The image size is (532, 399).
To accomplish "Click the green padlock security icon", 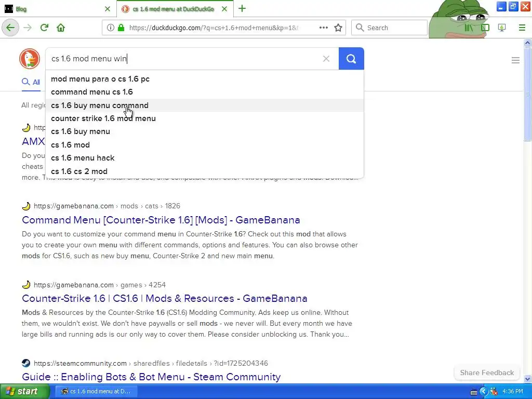I will point(121,28).
